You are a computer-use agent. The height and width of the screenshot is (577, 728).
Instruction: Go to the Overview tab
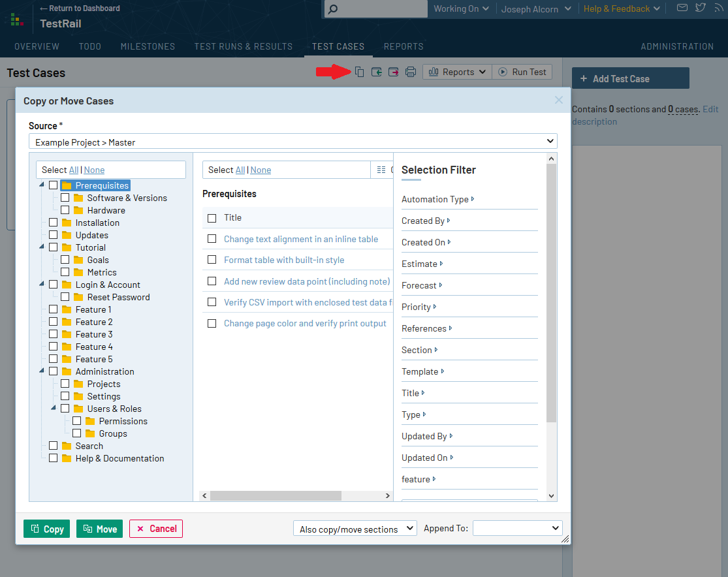click(x=37, y=46)
